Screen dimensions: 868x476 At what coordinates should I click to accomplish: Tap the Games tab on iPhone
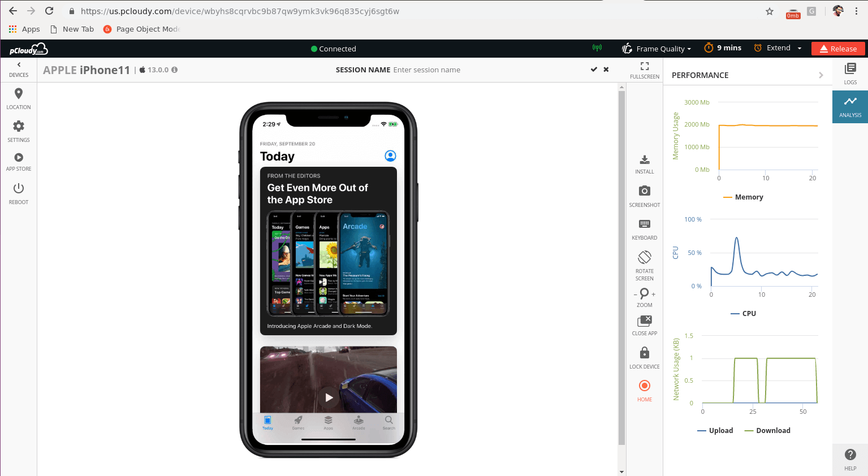point(298,422)
